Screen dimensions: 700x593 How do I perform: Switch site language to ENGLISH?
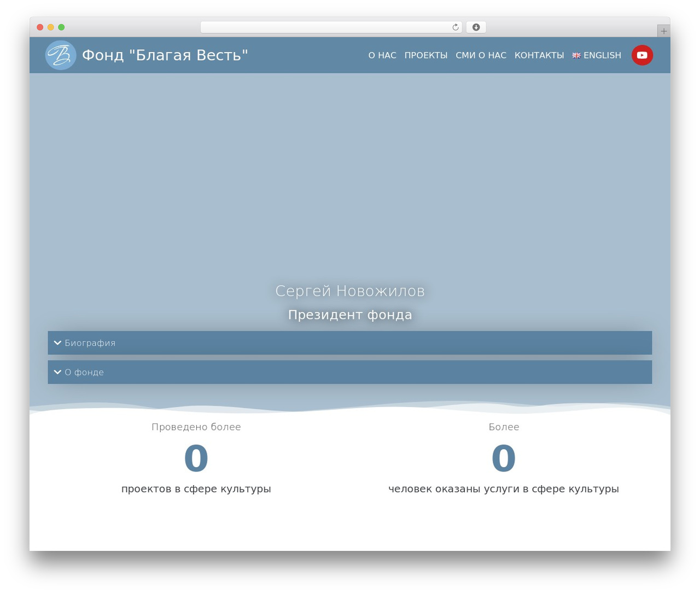[x=602, y=55]
